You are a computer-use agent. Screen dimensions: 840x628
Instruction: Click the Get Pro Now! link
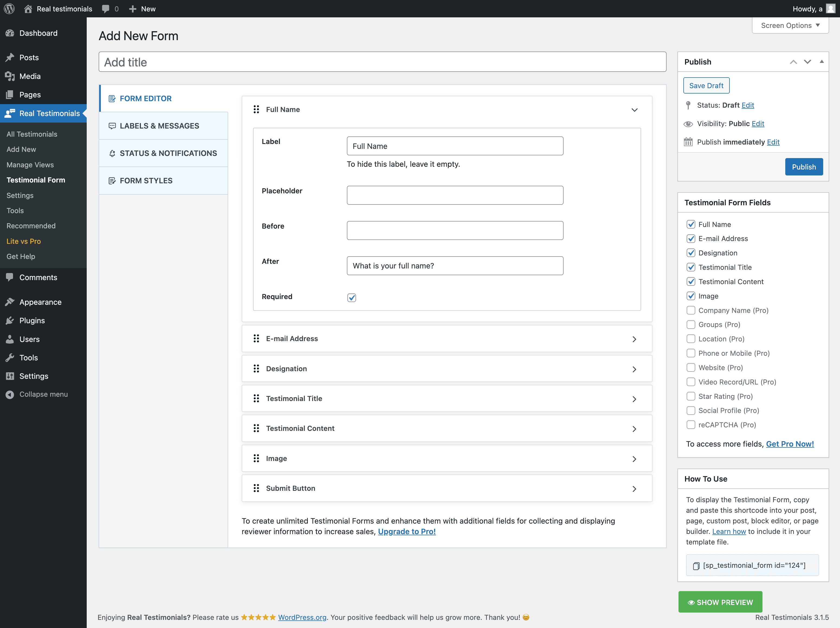790,444
